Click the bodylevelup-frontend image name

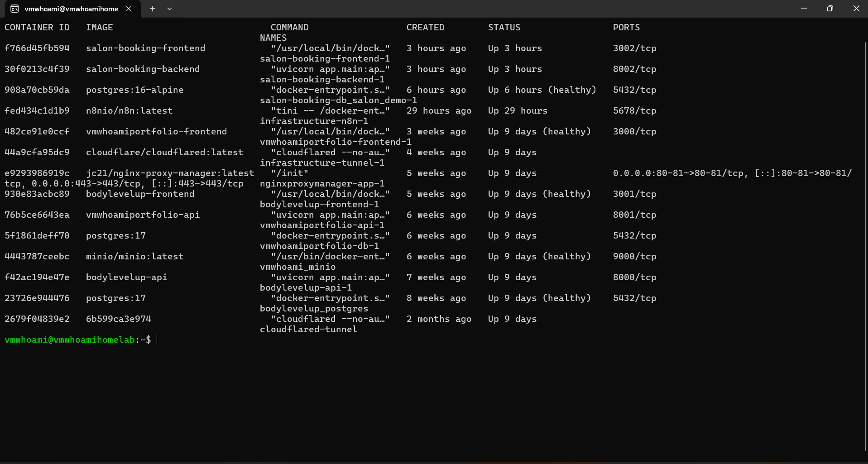[140, 194]
